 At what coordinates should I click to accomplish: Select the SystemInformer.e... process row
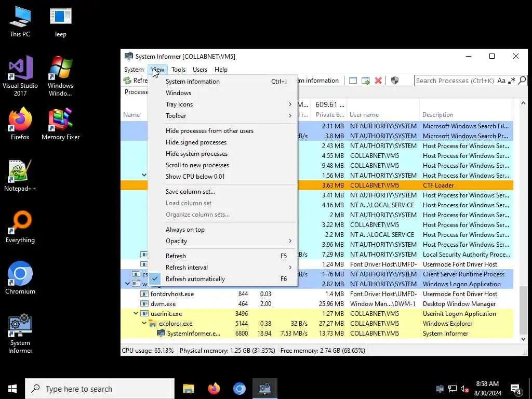tap(317, 333)
